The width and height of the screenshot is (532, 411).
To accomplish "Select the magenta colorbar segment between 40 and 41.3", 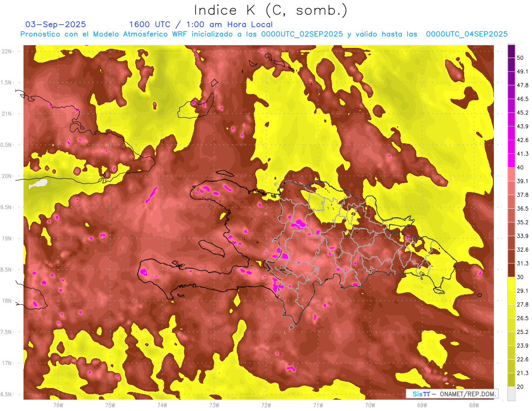I will (x=511, y=160).
